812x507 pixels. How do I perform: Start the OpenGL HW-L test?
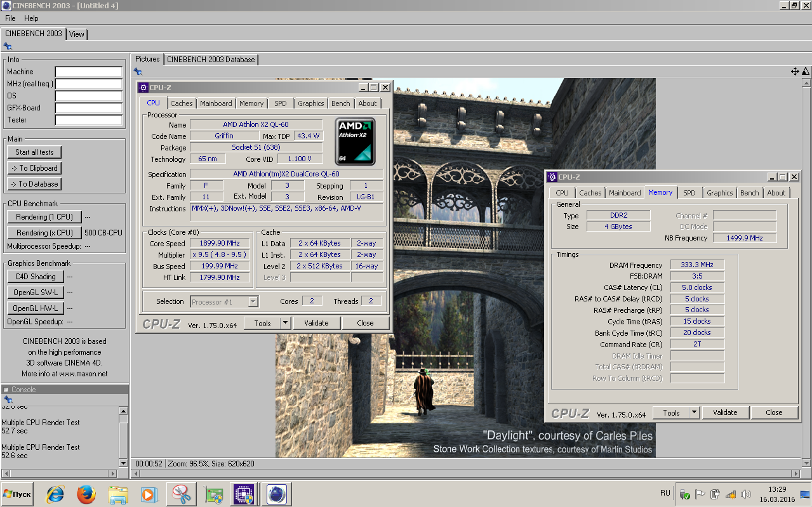tap(36, 308)
